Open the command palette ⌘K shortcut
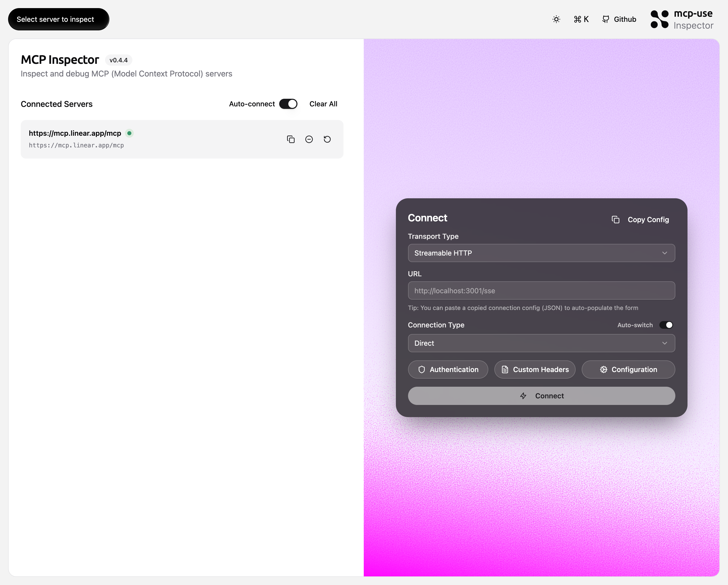 pyautogui.click(x=581, y=19)
